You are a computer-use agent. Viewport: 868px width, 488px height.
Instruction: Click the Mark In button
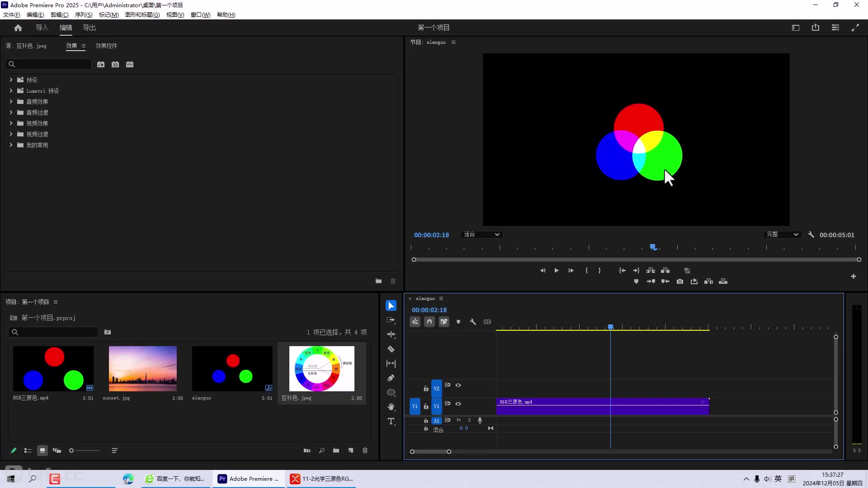coord(586,271)
